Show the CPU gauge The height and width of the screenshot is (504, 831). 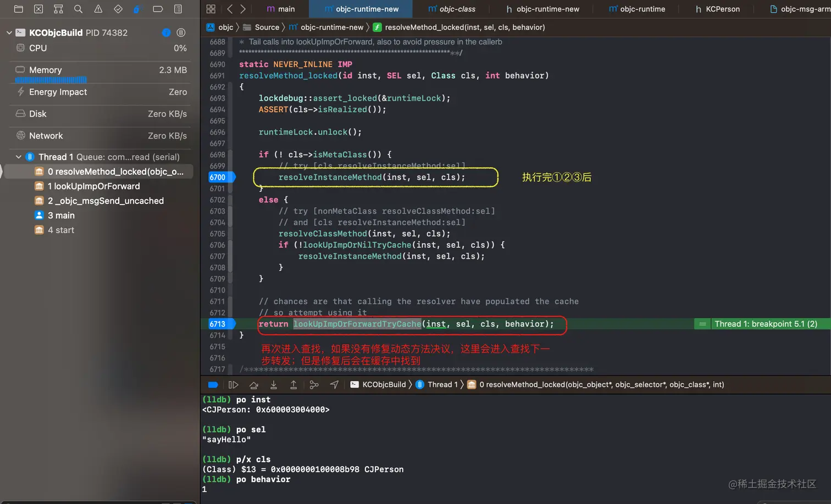[x=101, y=48]
